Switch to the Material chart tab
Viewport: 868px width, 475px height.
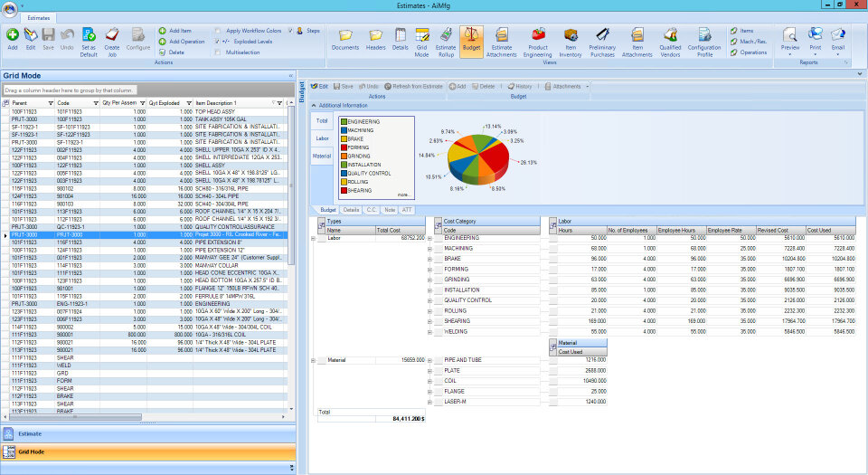pos(322,156)
